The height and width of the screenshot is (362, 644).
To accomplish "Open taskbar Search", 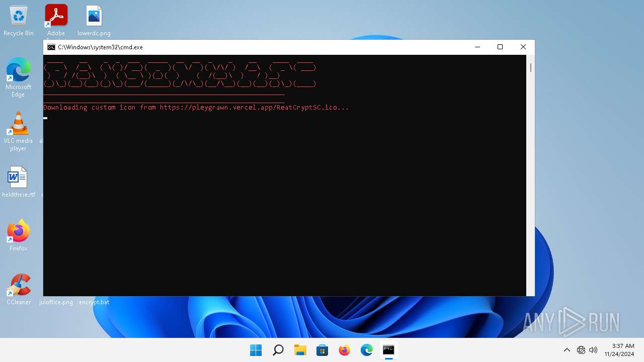I will [x=278, y=350].
